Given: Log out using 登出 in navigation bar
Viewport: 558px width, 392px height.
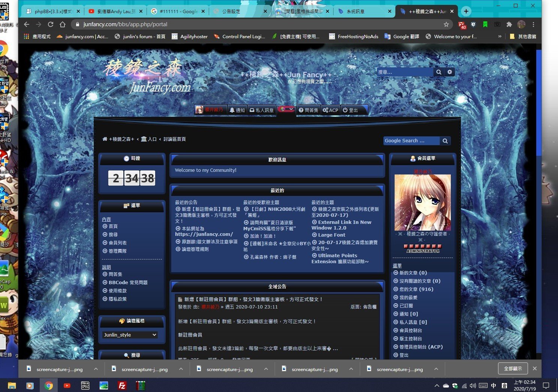Looking at the screenshot, I should [x=350, y=110].
